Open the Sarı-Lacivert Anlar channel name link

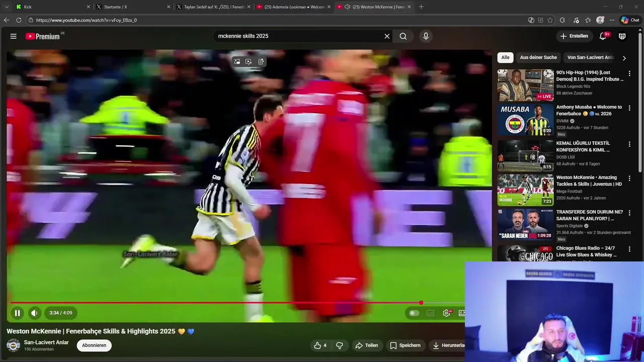click(x=46, y=342)
